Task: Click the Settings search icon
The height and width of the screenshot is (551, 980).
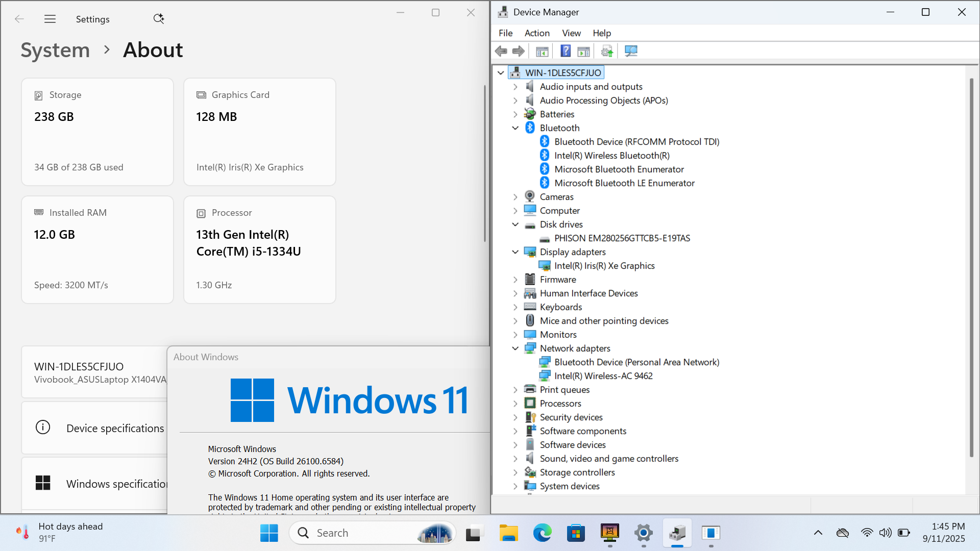Action: pyautogui.click(x=159, y=19)
